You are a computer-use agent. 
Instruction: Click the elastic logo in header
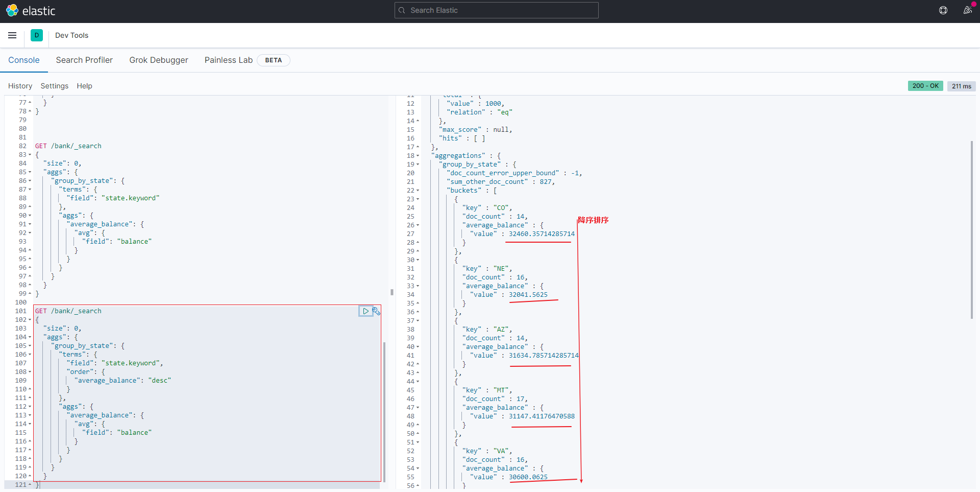click(x=31, y=11)
